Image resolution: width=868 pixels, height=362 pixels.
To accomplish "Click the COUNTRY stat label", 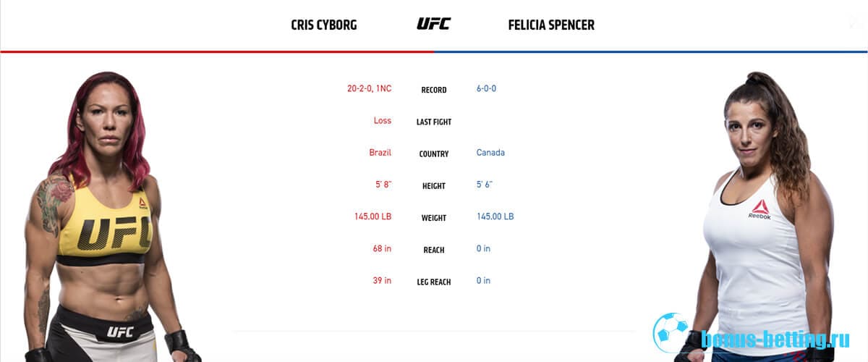I will point(434,153).
